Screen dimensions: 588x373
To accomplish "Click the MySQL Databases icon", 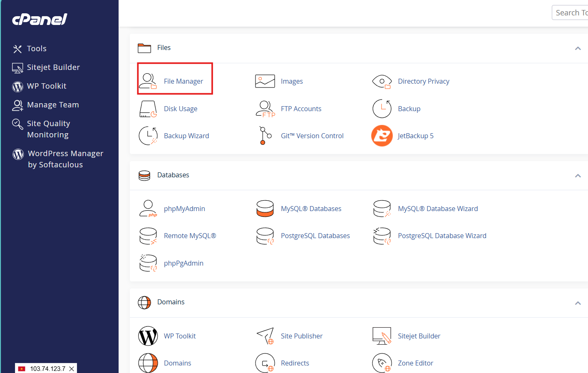I will click(x=265, y=209).
